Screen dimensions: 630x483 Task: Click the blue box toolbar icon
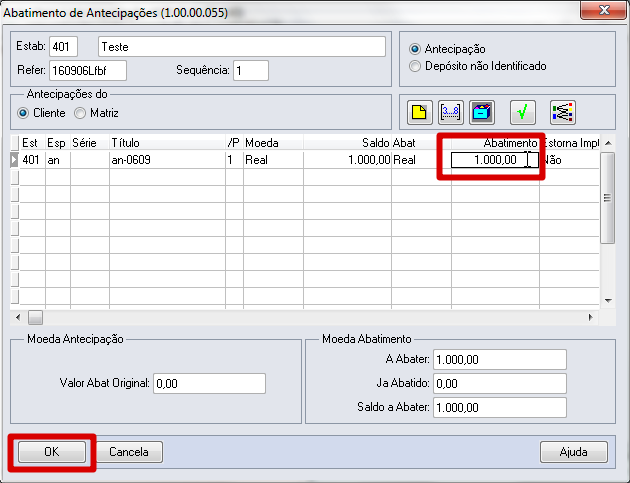pyautogui.click(x=482, y=112)
